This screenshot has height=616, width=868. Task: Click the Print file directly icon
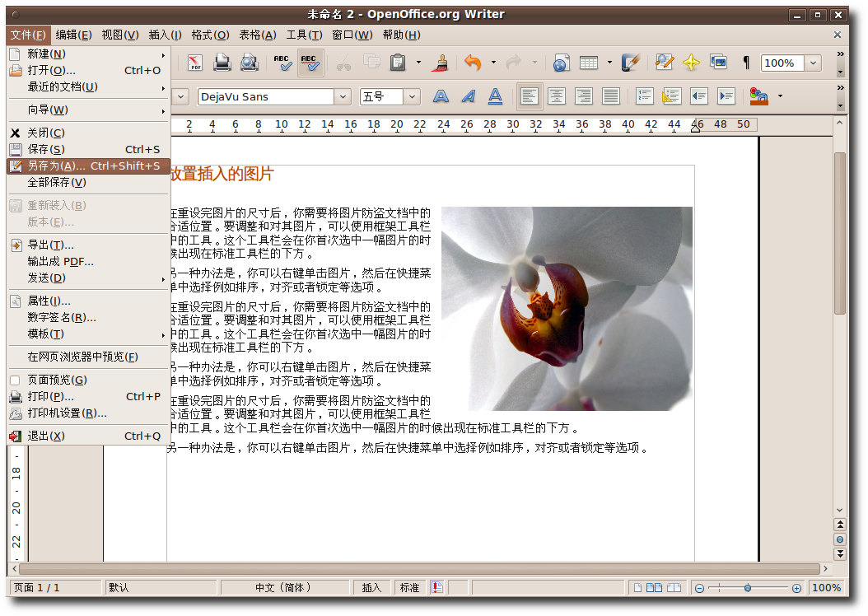[222, 63]
